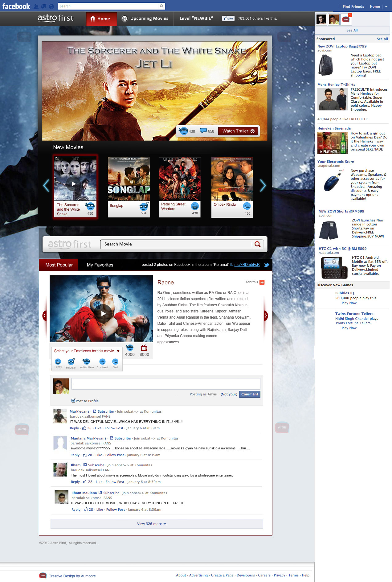The image size is (392, 582).
Task: Open the Facebook messages icon
Action: 43,6
